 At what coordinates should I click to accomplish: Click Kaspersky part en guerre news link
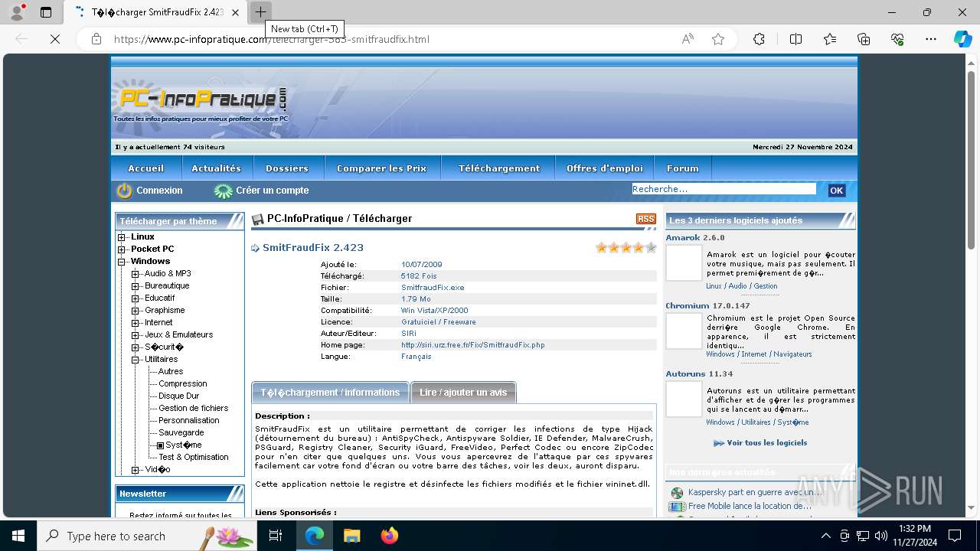pyautogui.click(x=755, y=493)
